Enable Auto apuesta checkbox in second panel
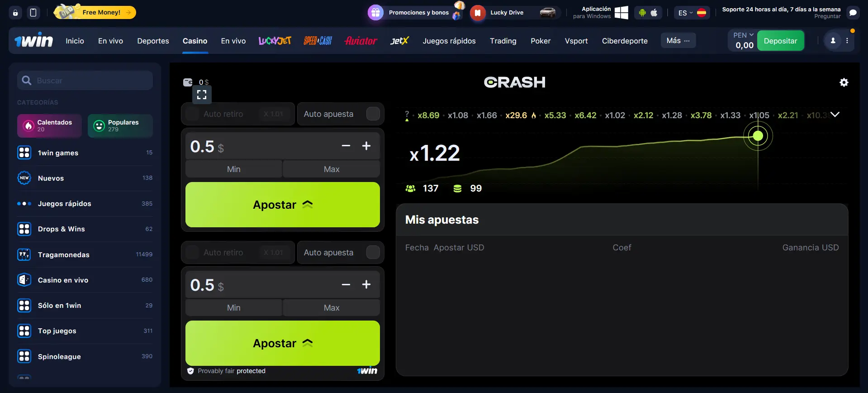 (x=373, y=252)
